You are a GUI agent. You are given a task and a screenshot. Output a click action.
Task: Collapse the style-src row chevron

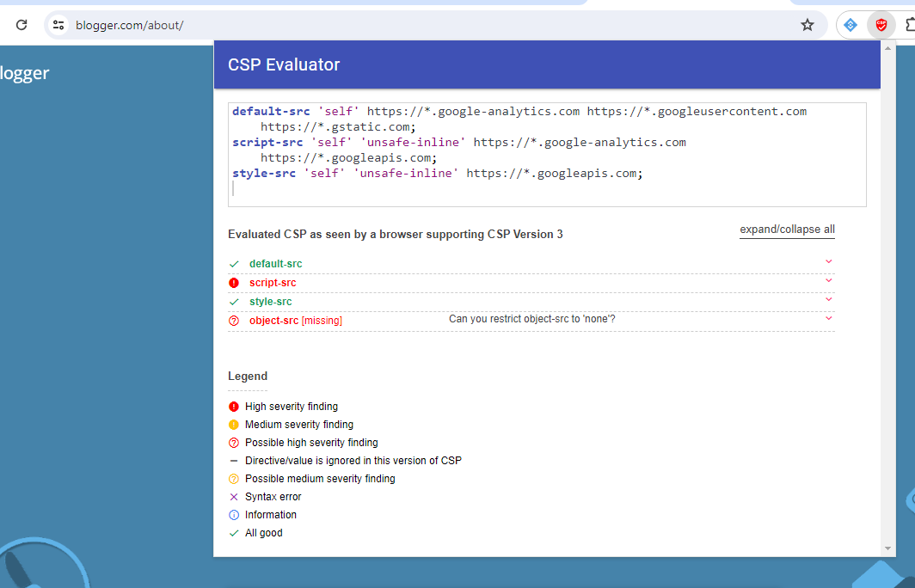click(828, 299)
